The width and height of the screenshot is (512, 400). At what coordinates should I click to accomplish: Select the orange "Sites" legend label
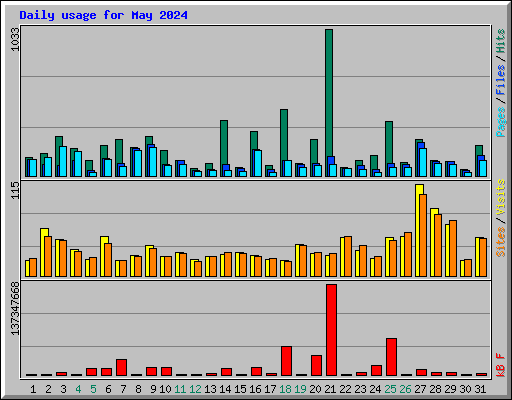coord(500,242)
